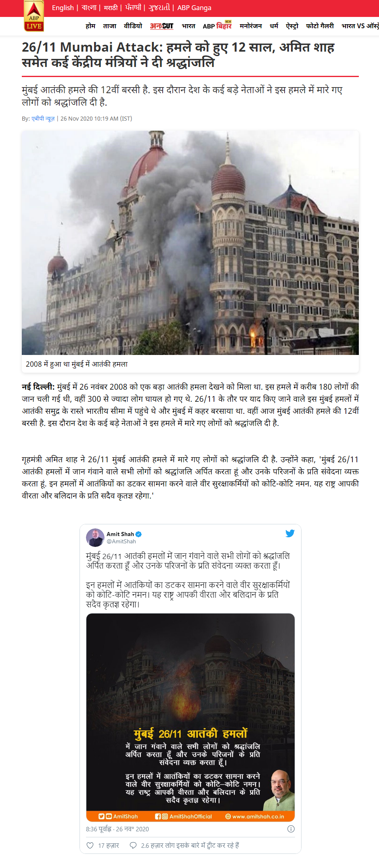Click the ABP Live logo
This screenshot has height=868, width=379.
34,16
